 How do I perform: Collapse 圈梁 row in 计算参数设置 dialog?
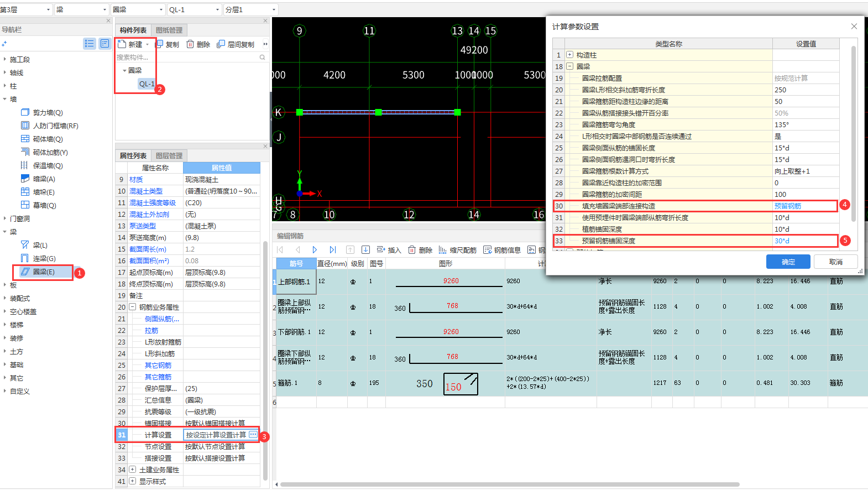point(569,66)
